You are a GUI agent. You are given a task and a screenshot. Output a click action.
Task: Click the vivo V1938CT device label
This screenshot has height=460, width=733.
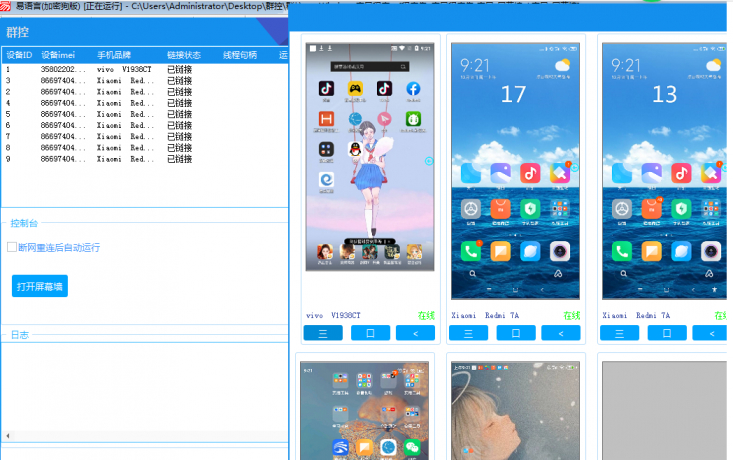click(x=333, y=316)
